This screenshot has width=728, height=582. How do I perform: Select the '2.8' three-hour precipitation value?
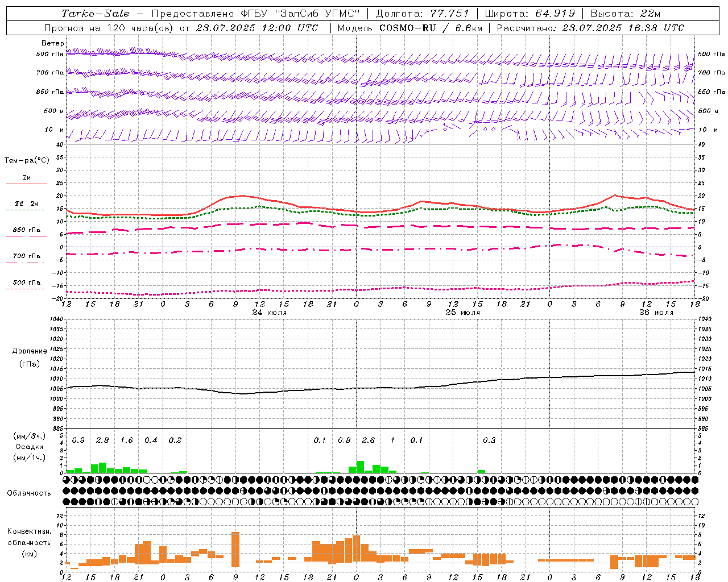click(102, 440)
